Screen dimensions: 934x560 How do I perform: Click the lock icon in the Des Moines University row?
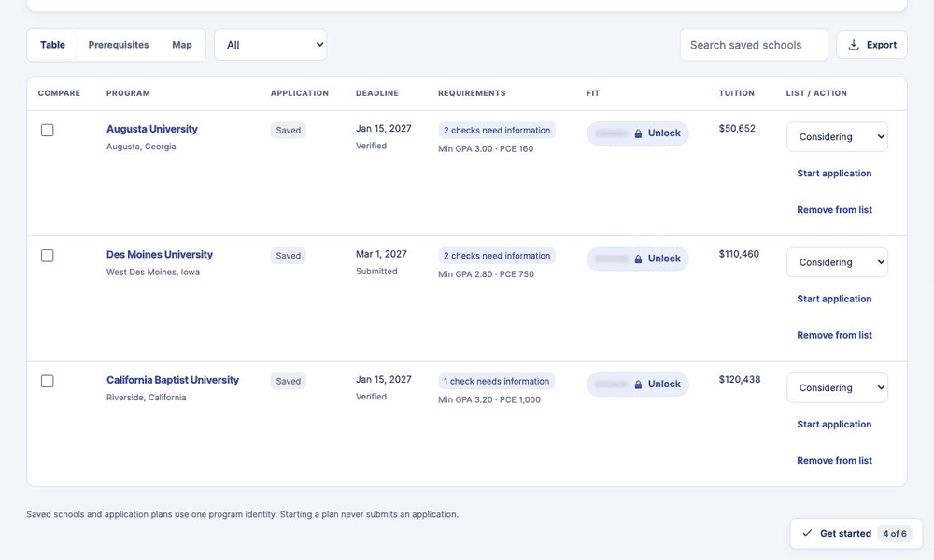tap(638, 259)
